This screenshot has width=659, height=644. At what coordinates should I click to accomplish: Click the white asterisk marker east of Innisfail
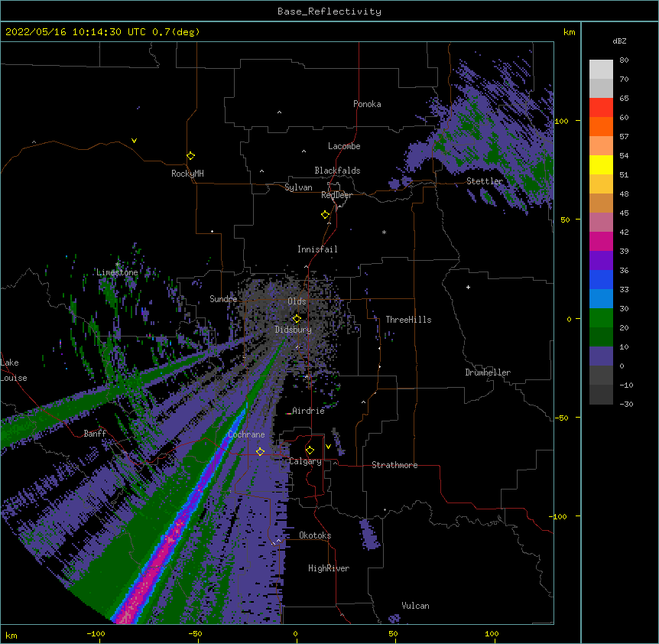[384, 232]
